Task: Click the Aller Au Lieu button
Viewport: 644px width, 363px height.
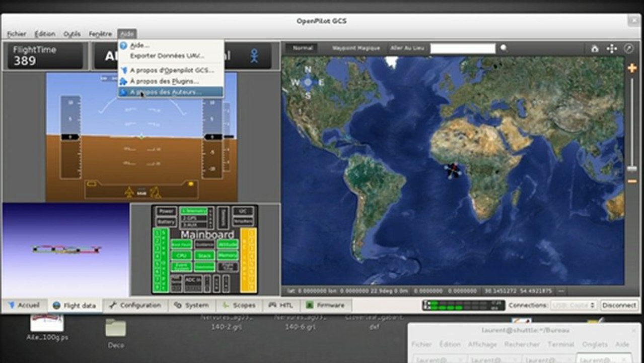Action: 407,48
